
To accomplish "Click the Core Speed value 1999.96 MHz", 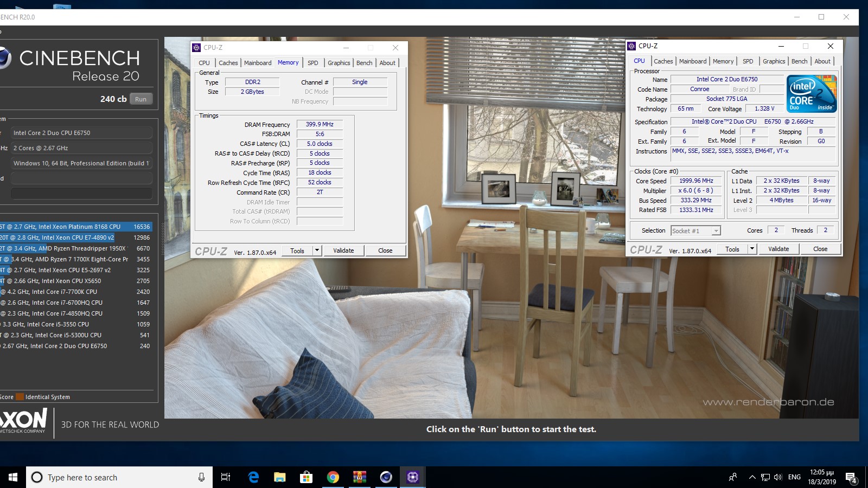I will point(696,181).
